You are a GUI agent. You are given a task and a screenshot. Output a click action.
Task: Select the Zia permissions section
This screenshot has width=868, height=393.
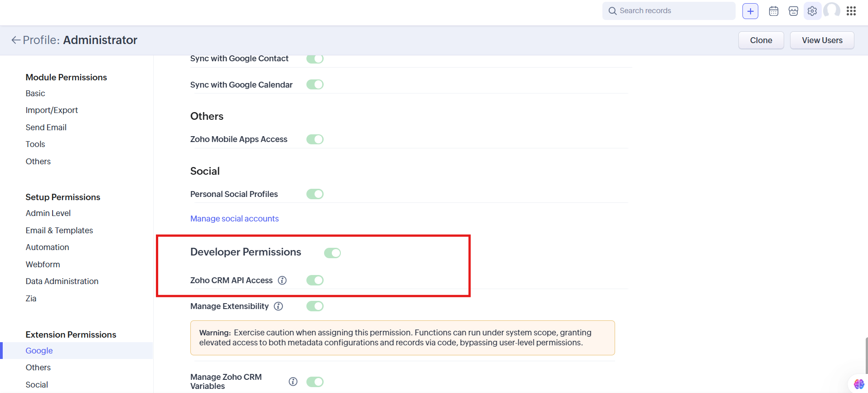point(31,298)
